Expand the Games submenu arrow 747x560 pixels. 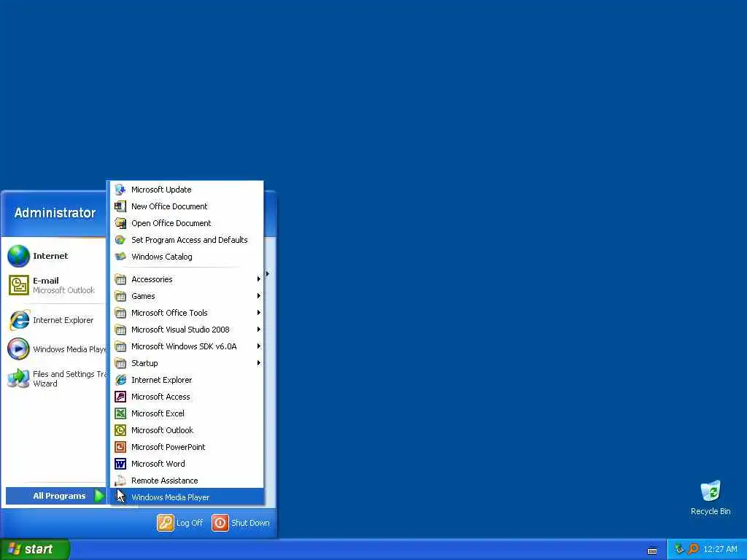(x=259, y=296)
